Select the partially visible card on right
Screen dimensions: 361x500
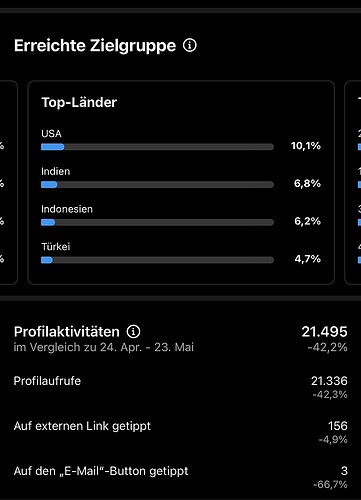pos(353,182)
